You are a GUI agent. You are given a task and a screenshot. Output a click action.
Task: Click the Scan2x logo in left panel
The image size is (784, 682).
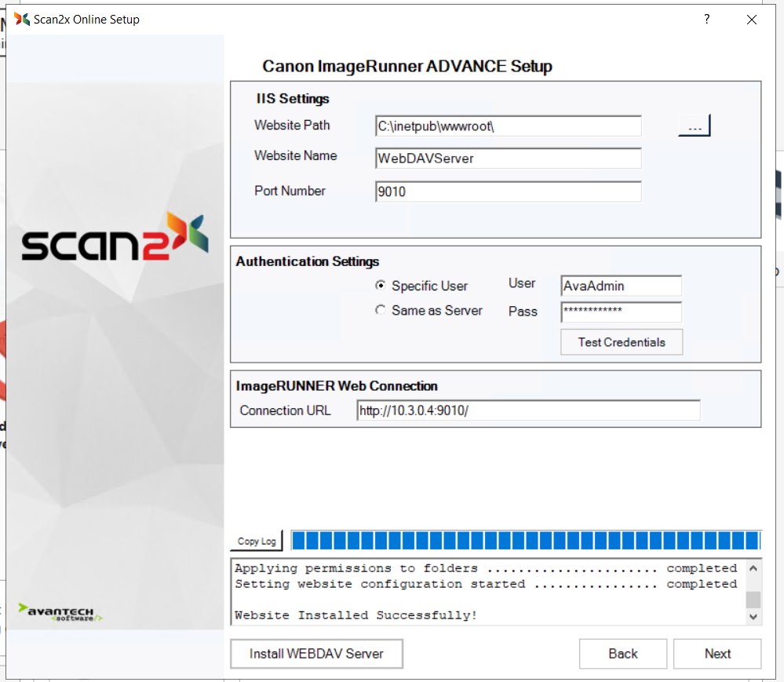coord(115,238)
